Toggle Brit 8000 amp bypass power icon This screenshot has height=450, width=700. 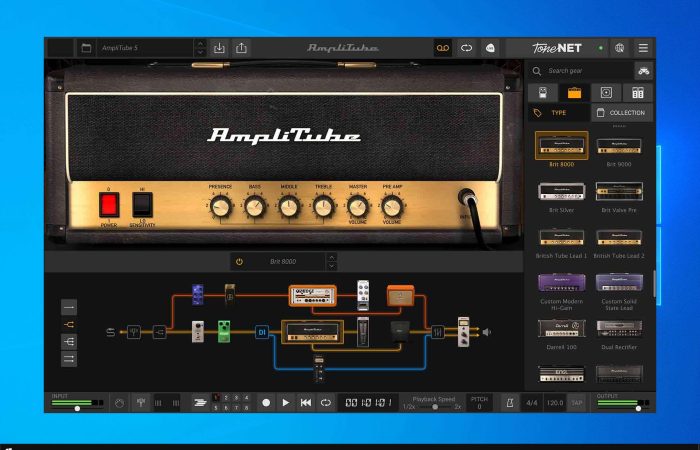(x=239, y=262)
